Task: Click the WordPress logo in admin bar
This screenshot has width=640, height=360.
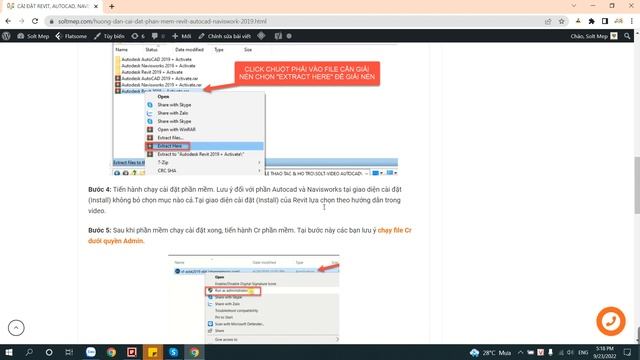Action: [x=6, y=36]
